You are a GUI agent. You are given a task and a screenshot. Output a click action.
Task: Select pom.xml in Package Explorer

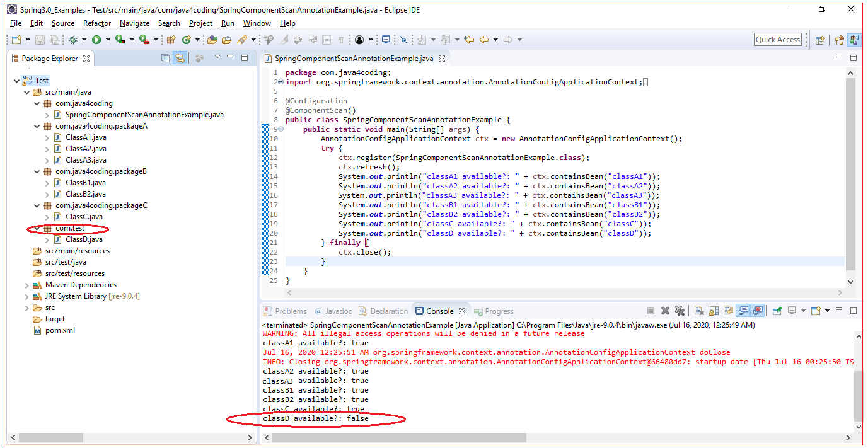tap(54, 330)
